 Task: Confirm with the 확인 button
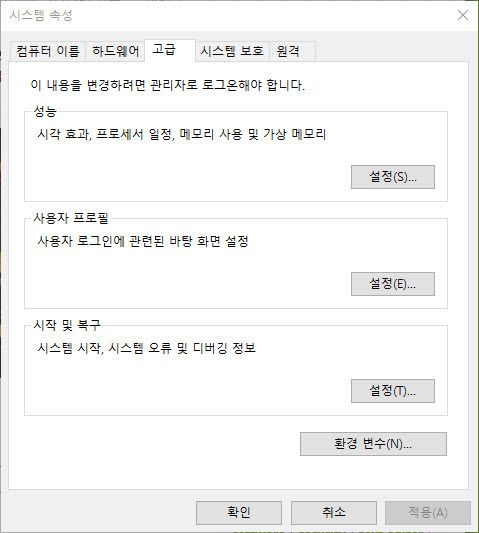pyautogui.click(x=239, y=513)
